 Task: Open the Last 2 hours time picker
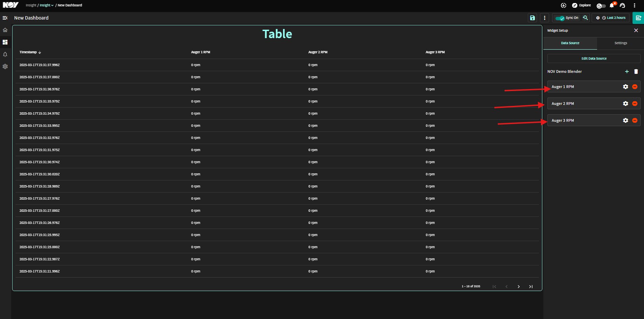click(614, 18)
